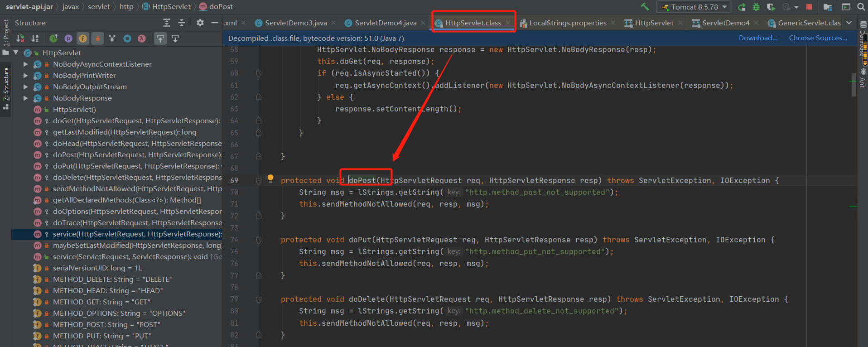Toggle show fields (orange f) filter
The height and width of the screenshot is (347, 868).
coord(83,39)
